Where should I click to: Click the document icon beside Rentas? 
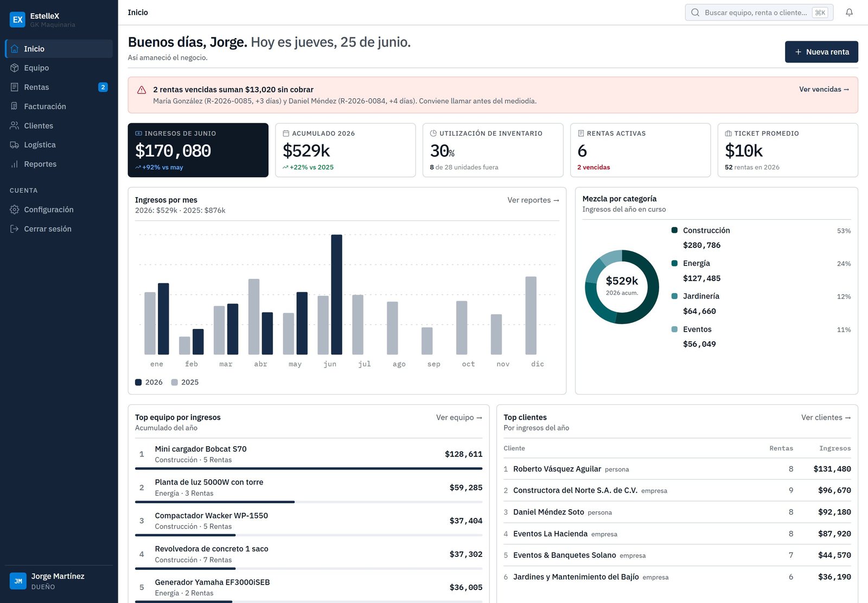[x=15, y=87]
